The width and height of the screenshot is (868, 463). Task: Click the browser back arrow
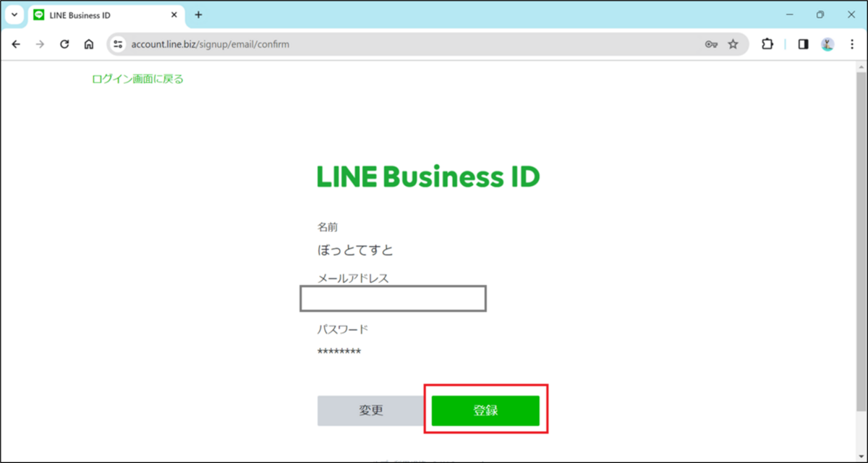[16, 44]
